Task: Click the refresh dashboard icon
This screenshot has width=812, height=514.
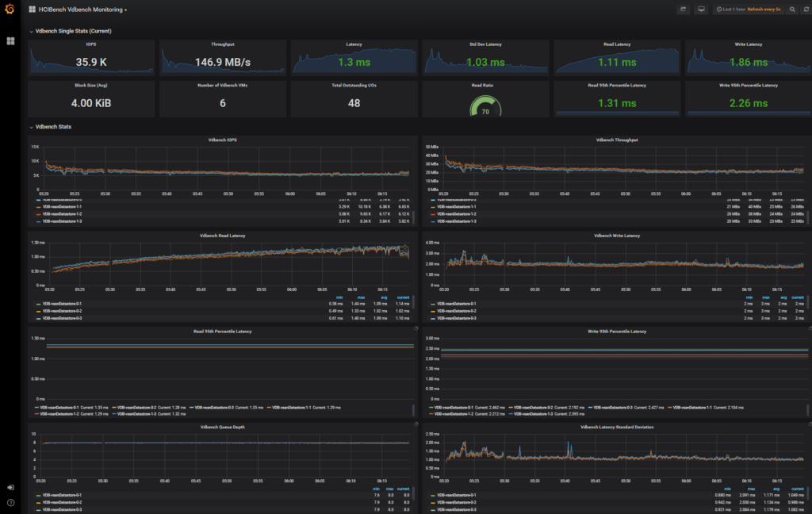Action: tap(806, 10)
